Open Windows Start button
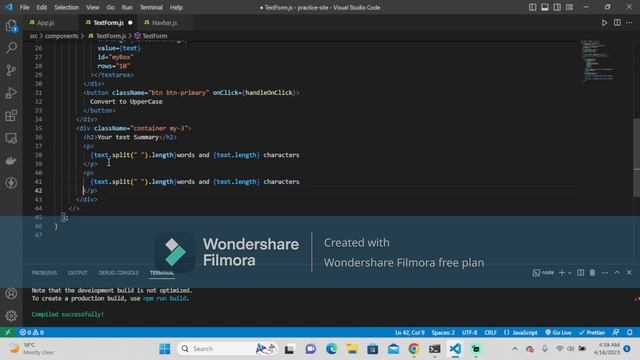The height and width of the screenshot is (360, 640). pos(164,349)
